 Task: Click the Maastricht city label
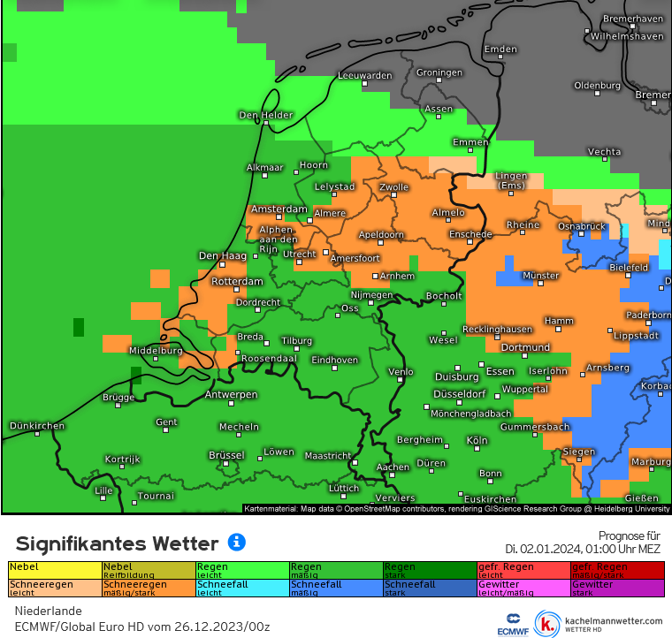(328, 456)
